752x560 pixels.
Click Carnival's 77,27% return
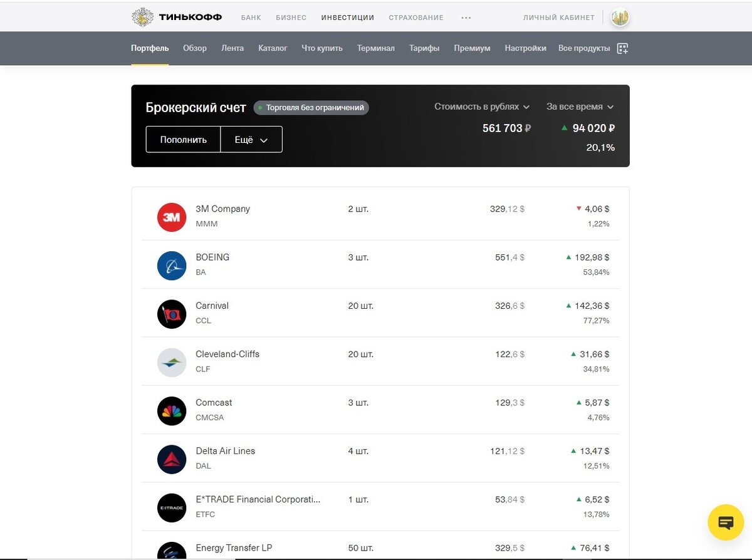click(596, 321)
